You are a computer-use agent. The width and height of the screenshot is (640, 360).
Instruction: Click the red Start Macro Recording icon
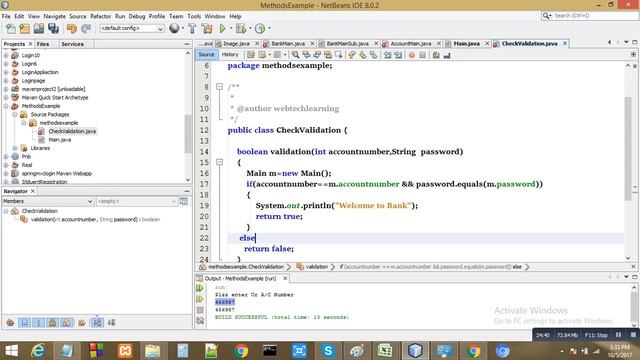click(x=411, y=55)
